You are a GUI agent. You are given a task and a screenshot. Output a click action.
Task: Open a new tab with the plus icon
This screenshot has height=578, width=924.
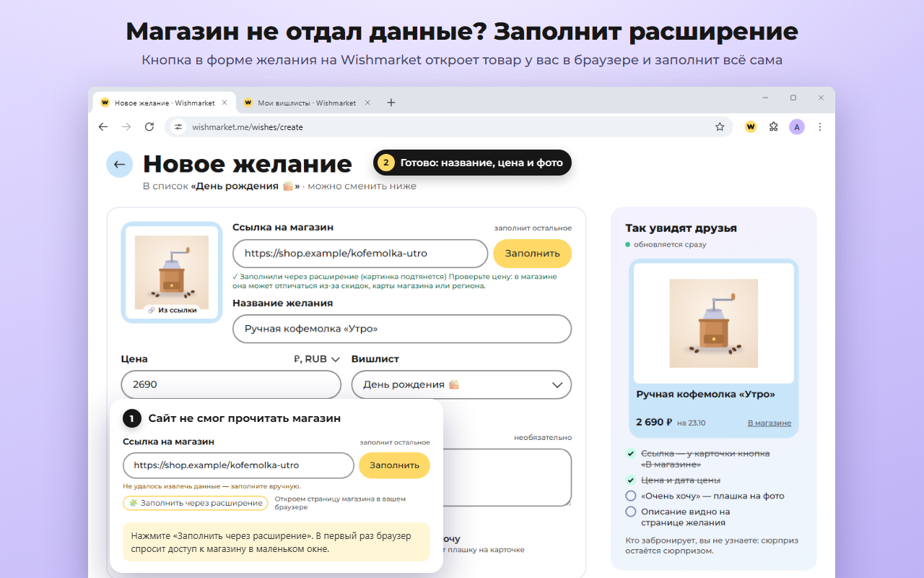pos(391,103)
